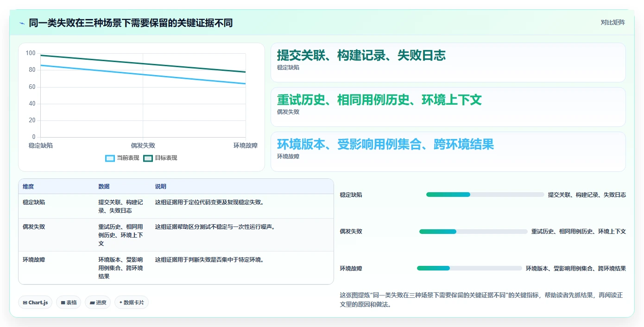Viewport: 644px width, 327px height.
Task: Click the 表格 tag
Action: (69, 302)
